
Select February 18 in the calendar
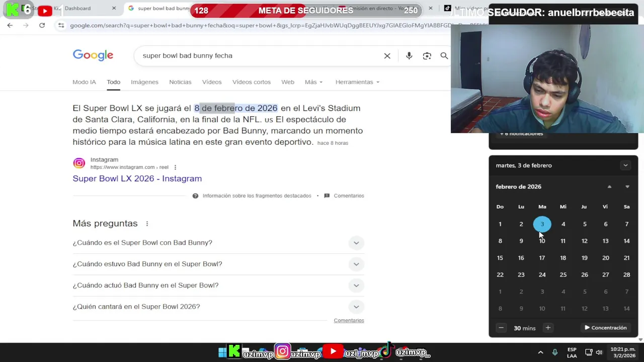click(x=563, y=258)
